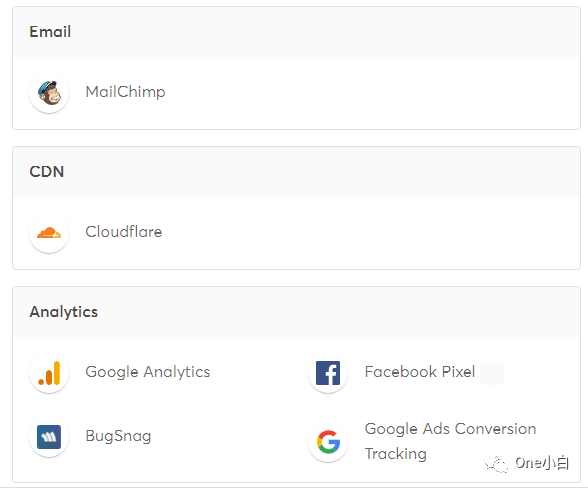
Task: Click the One小白 watermark text
Action: [542, 464]
